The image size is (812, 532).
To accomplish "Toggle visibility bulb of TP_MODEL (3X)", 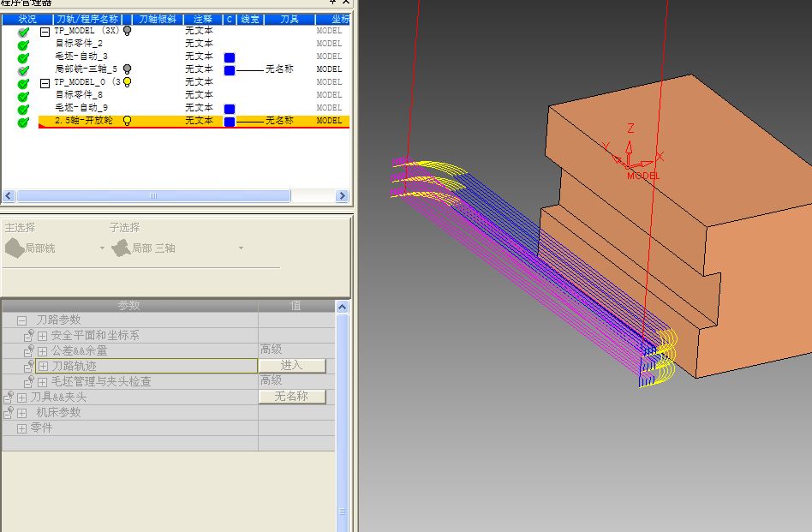I will (127, 31).
